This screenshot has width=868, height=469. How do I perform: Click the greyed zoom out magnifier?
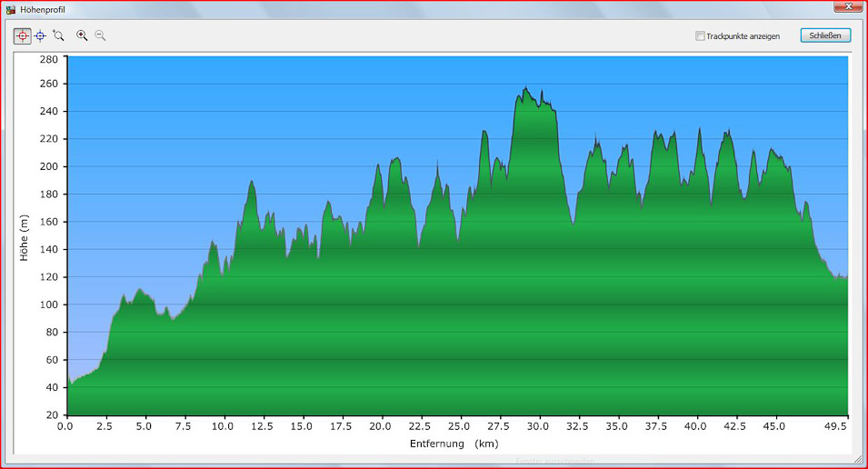click(x=100, y=35)
